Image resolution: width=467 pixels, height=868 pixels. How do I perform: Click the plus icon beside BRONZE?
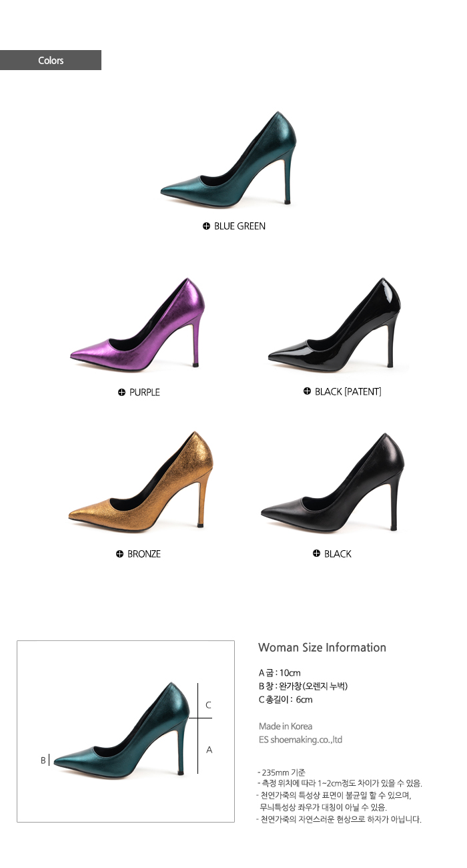pyautogui.click(x=120, y=554)
